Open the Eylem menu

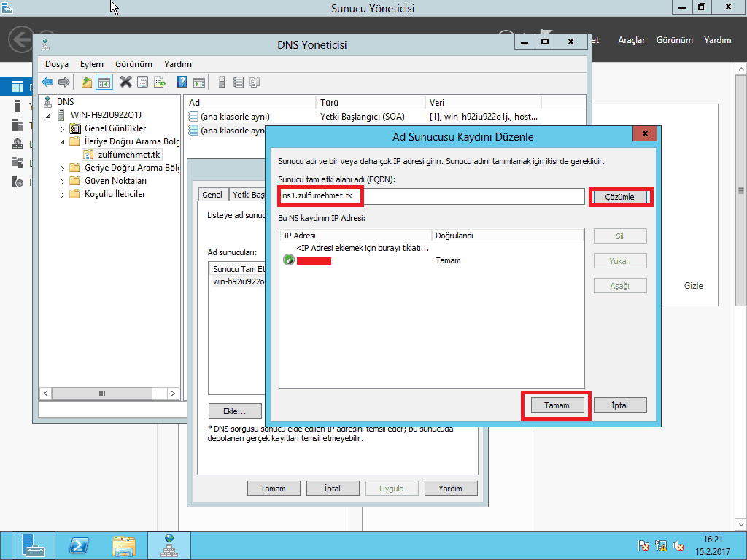91,64
